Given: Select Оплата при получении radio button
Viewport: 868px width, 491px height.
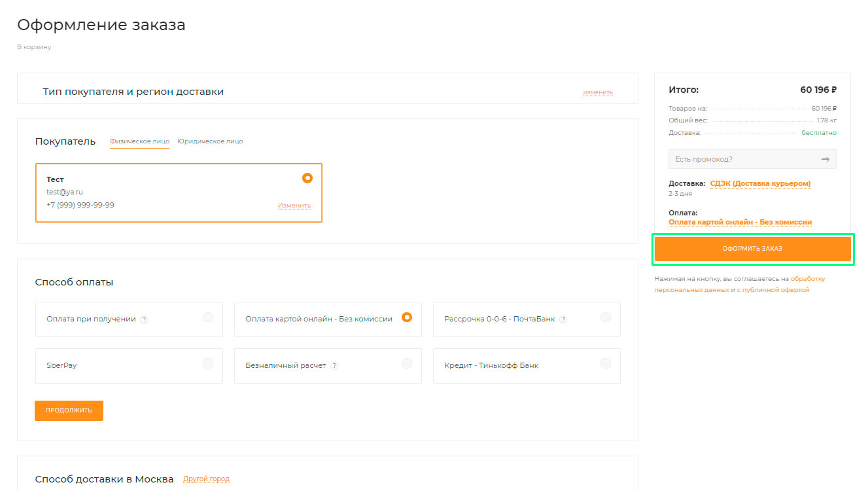Looking at the screenshot, I should [208, 318].
